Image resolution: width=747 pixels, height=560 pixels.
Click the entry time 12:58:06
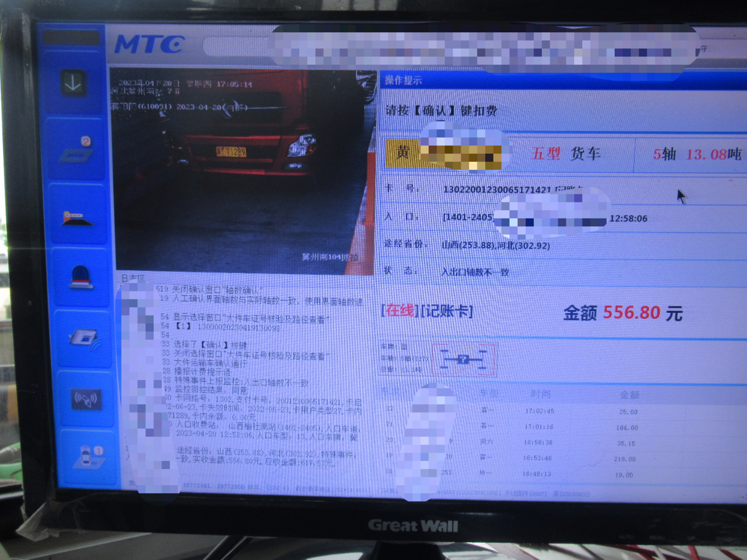pos(628,218)
